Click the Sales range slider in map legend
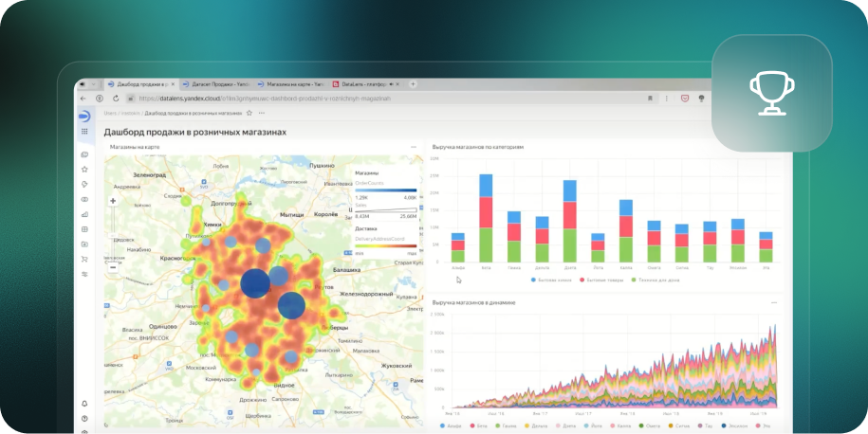Screen dimensions: 868x434 point(384,210)
